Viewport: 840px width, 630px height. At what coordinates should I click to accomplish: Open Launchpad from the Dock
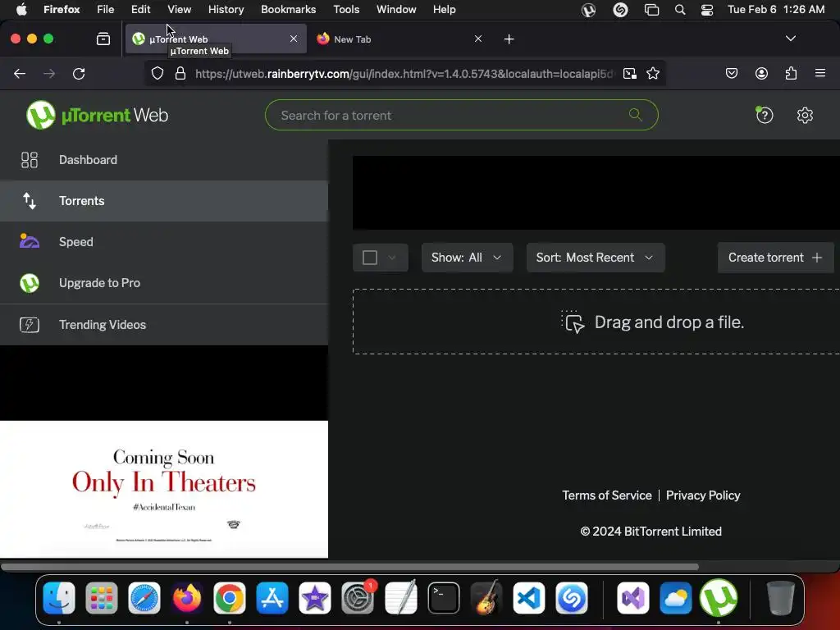click(101, 598)
